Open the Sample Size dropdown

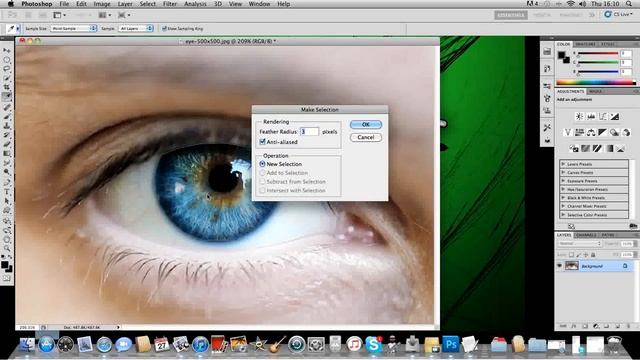[x=74, y=28]
